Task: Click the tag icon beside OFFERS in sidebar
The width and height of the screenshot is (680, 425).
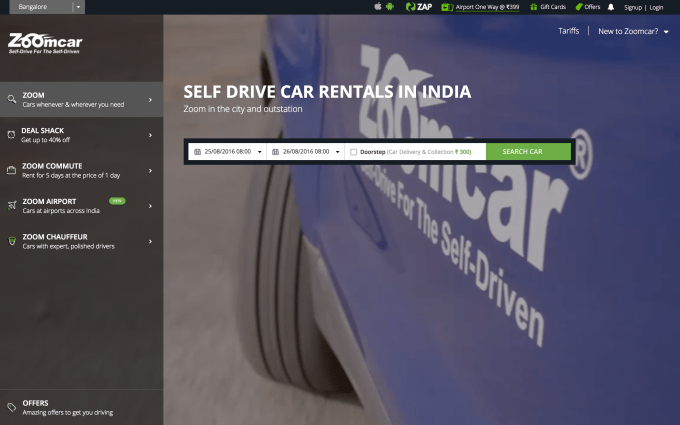Action: [x=12, y=407]
